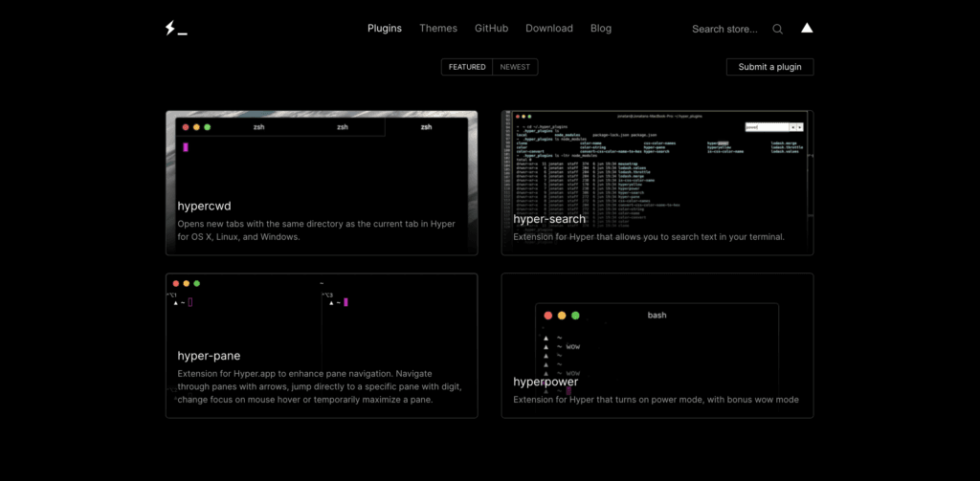Viewport: 980px width, 481px height.
Task: Click the Vercel triangle logo
Action: 807,28
